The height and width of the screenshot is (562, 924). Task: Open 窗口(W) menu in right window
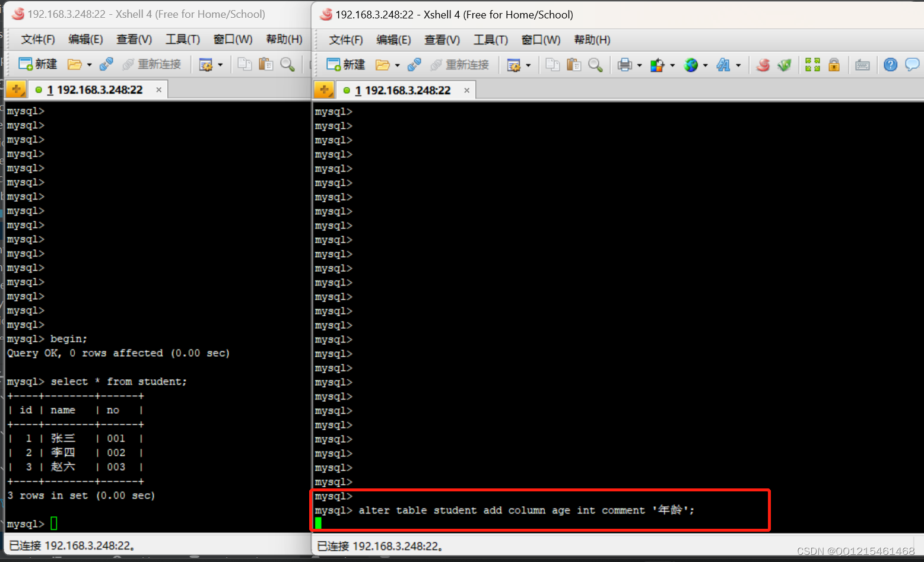coord(541,40)
